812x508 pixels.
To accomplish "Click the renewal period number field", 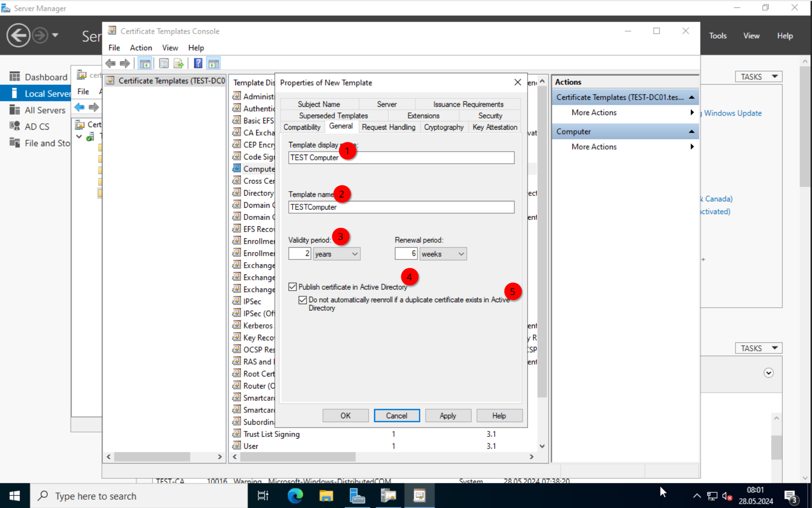I will click(406, 254).
